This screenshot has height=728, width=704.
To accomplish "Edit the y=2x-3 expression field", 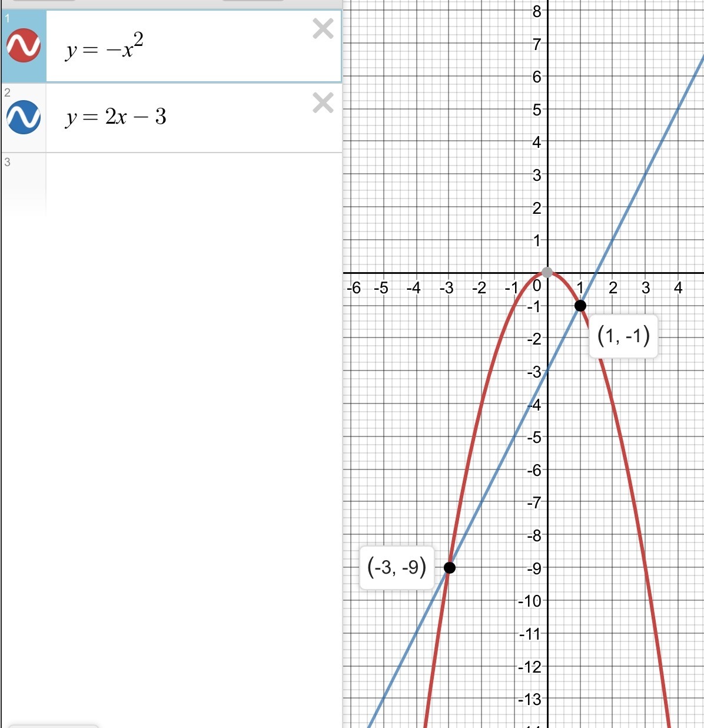I will click(194, 118).
